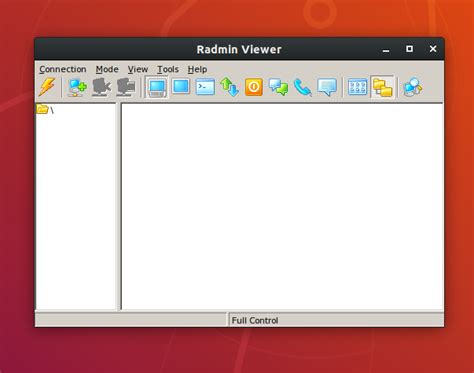The width and height of the screenshot is (474, 373).
Task: Click the grayed-out computer icon with X
Action: point(101,87)
